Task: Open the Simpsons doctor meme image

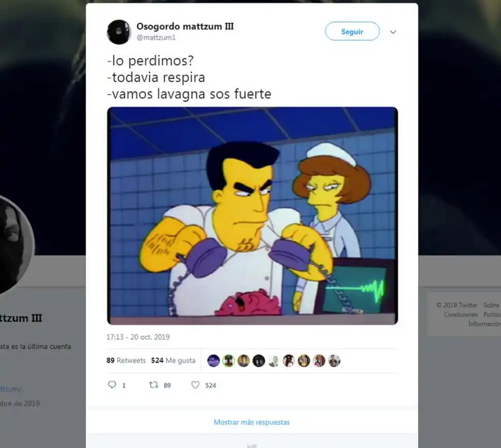Action: tap(252, 215)
